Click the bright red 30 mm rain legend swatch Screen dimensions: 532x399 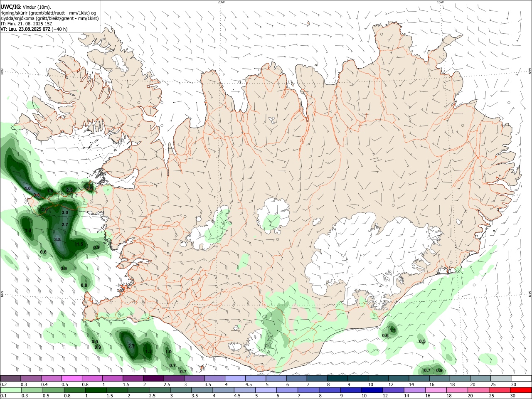(521, 390)
